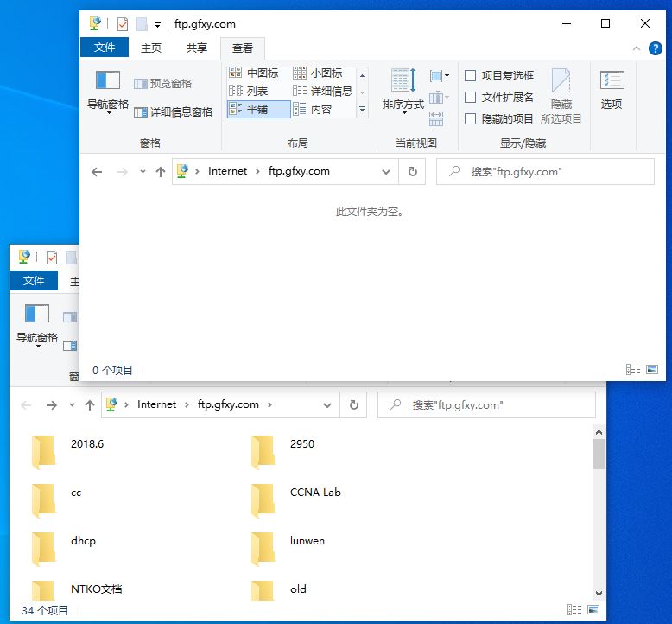Open the 导航窗格 navigation pane menu
The width and height of the screenshot is (672, 624).
[108, 104]
